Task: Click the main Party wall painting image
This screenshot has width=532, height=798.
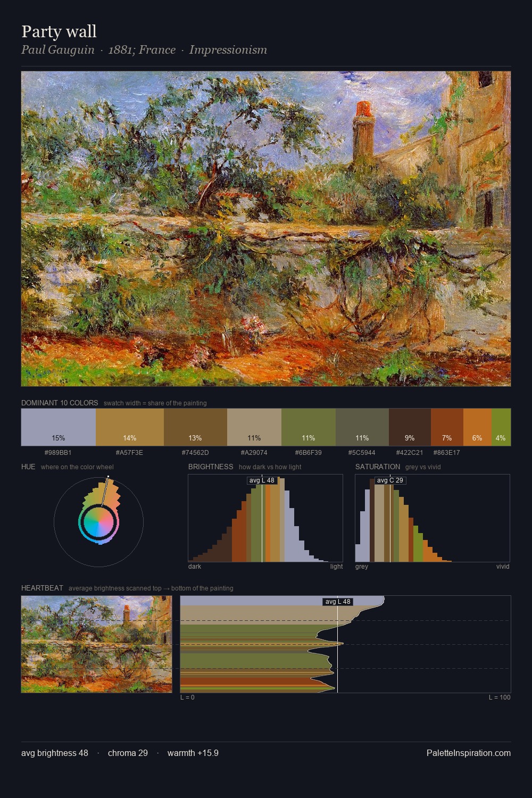Action: pos(266,229)
